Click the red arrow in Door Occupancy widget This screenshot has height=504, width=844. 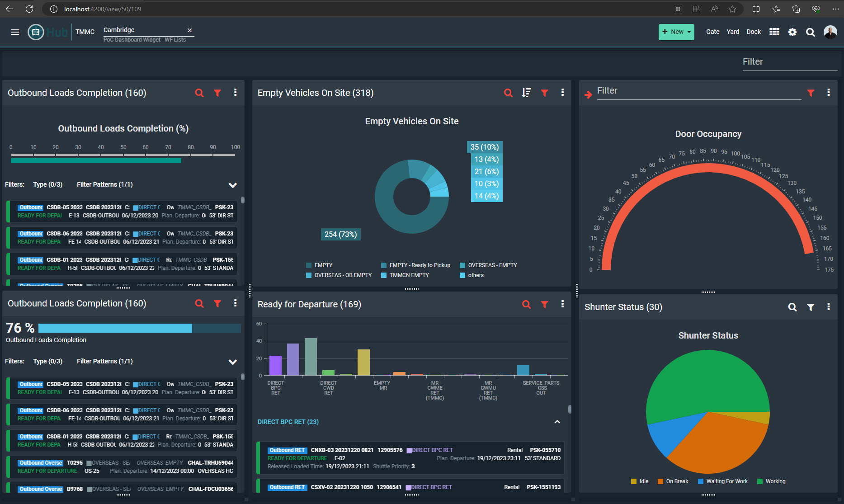coord(588,94)
